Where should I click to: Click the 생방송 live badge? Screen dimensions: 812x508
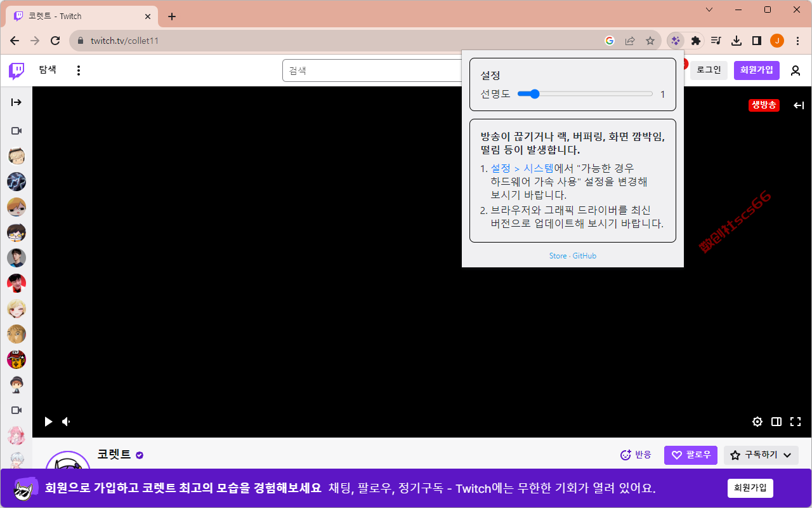point(764,105)
